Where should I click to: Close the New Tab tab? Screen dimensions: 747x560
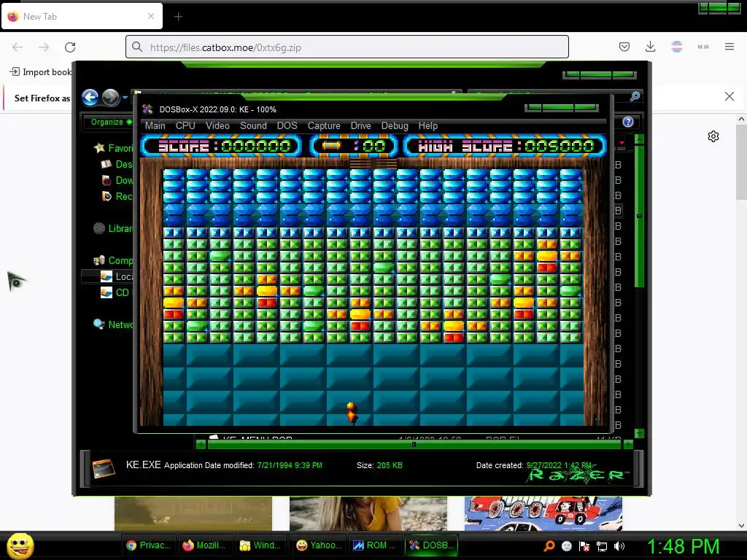pyautogui.click(x=150, y=16)
